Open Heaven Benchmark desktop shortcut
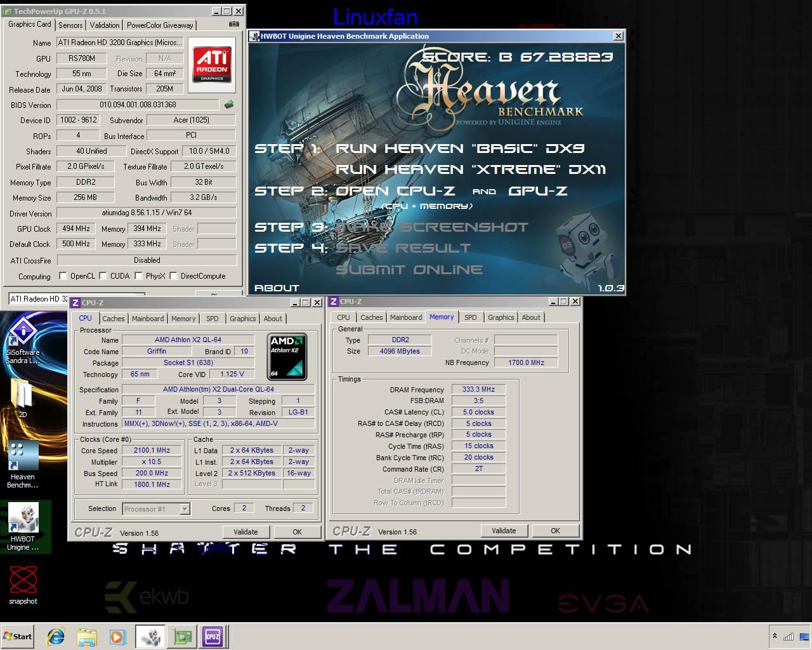Screen dimensions: 812x650 pos(23,465)
